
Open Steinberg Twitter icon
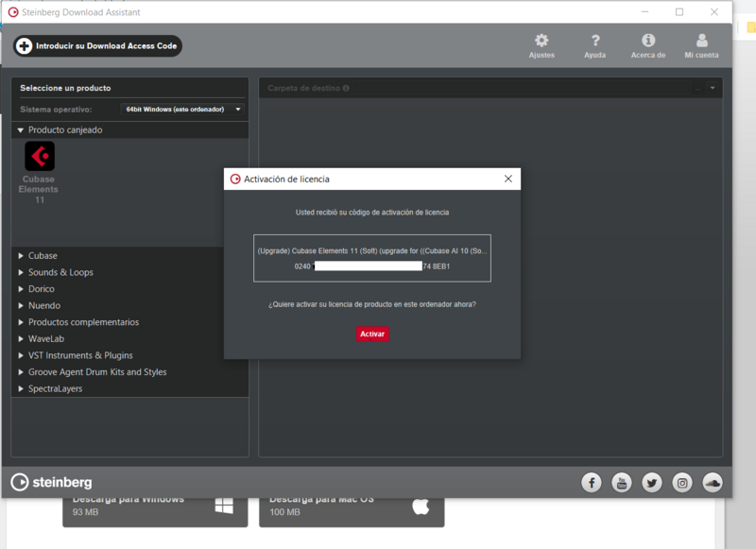pos(652,483)
